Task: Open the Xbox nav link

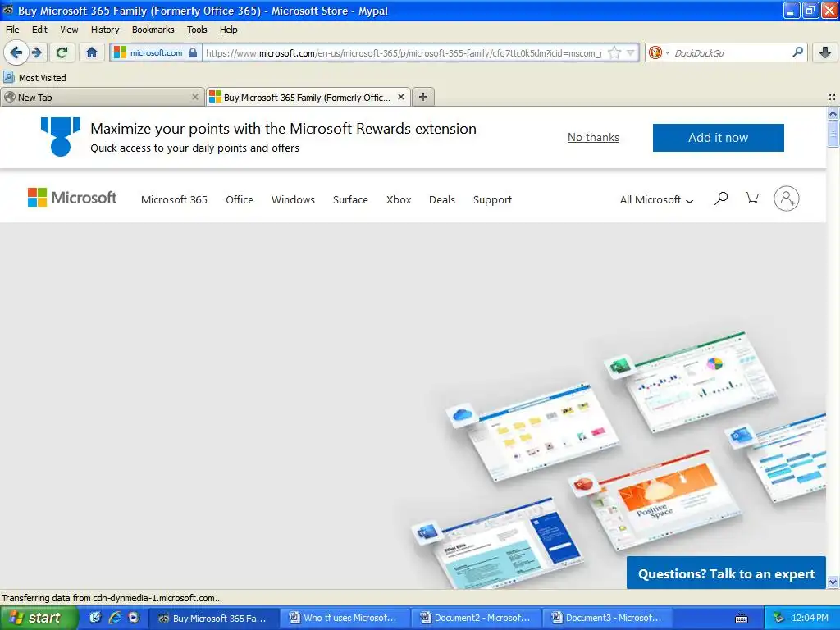Action: pos(399,200)
